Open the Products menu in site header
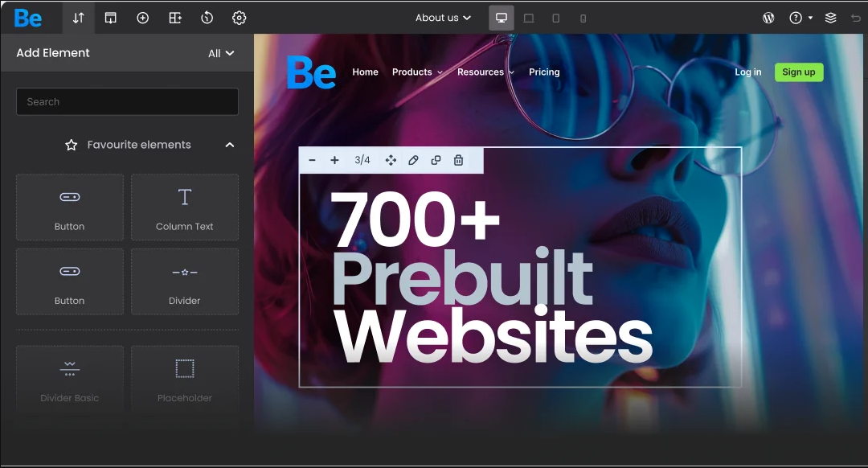Image resolution: width=868 pixels, height=468 pixels. click(x=417, y=72)
